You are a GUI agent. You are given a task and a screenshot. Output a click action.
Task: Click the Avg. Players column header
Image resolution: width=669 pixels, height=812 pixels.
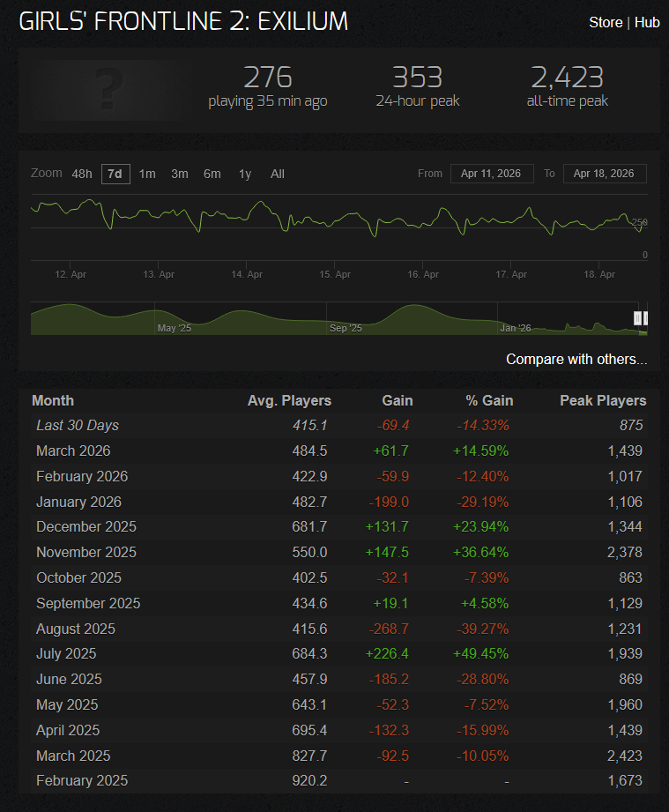(289, 401)
